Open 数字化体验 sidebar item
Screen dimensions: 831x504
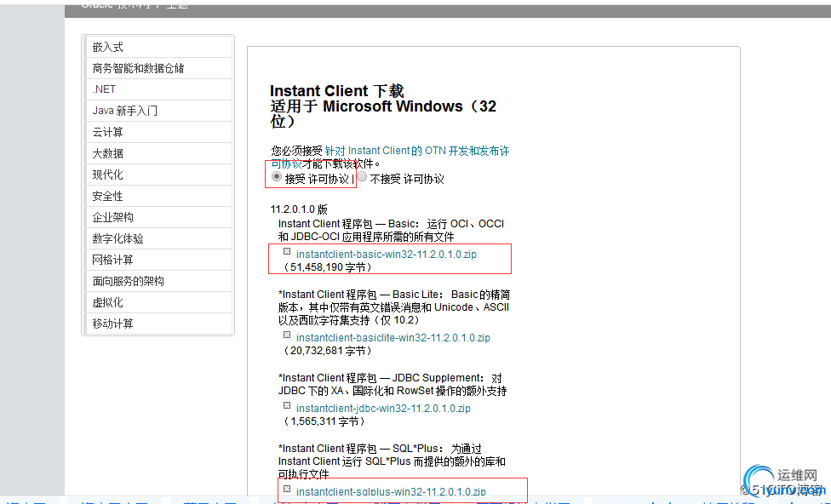159,238
